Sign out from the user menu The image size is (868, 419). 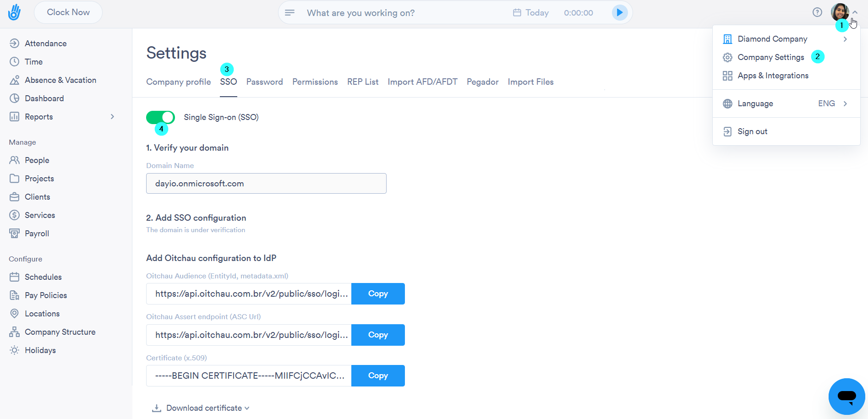(x=752, y=131)
